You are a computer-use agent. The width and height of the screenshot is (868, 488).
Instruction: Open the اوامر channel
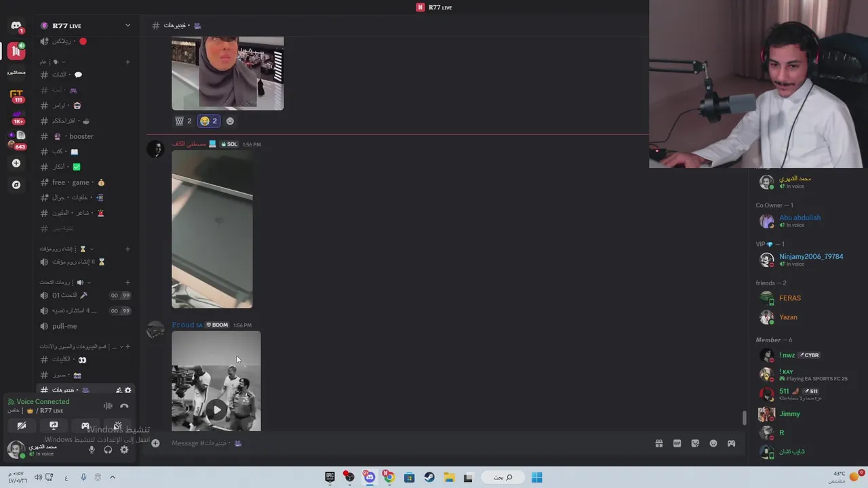click(85, 105)
